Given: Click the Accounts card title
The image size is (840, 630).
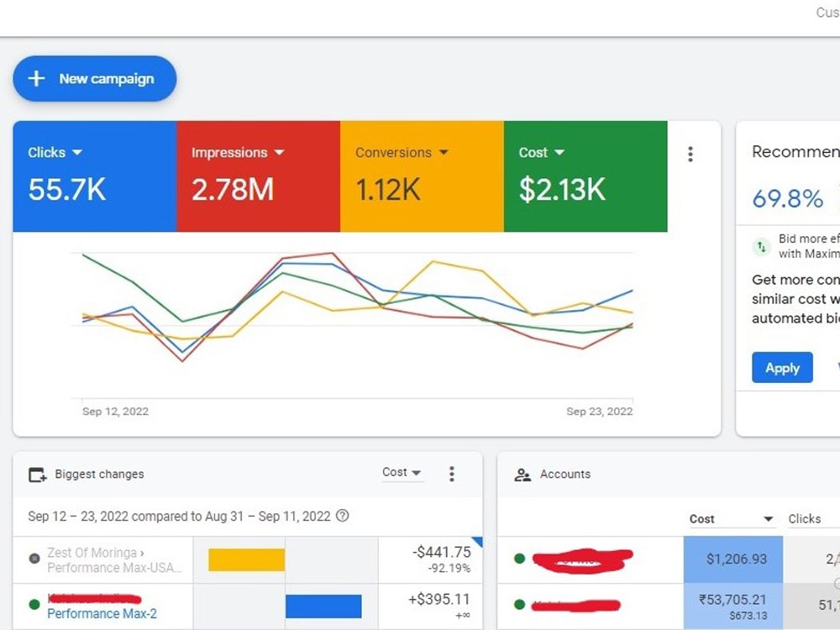Looking at the screenshot, I should click(x=565, y=474).
